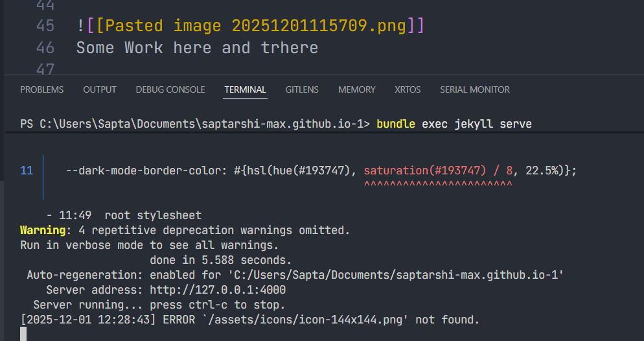The height and width of the screenshot is (341, 644).
Task: Click the active TERMINAL tab
Action: point(245,89)
